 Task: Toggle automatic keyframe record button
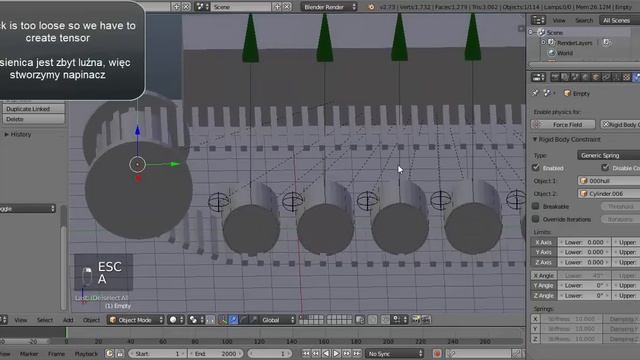click(x=437, y=353)
